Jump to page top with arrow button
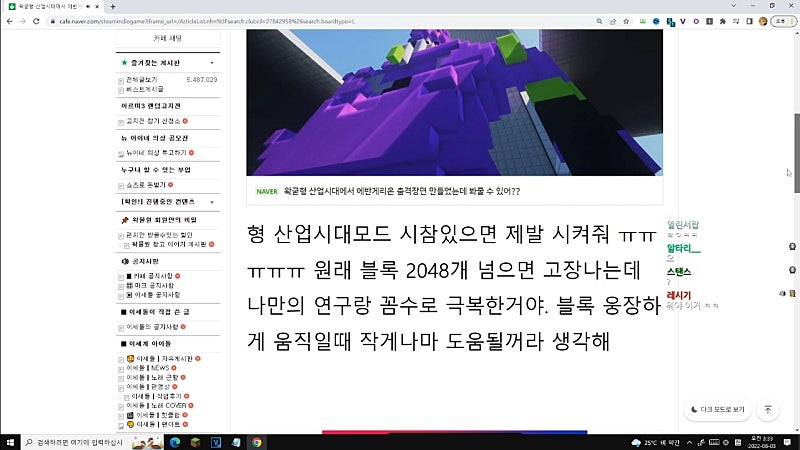This screenshot has height=450, width=800. pos(768,410)
